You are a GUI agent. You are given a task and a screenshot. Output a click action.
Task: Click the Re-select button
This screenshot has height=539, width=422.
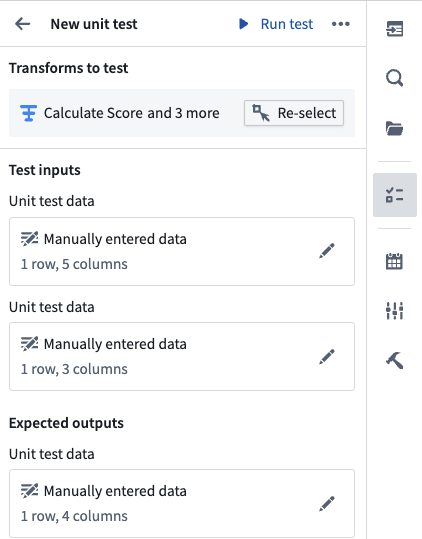(x=294, y=113)
